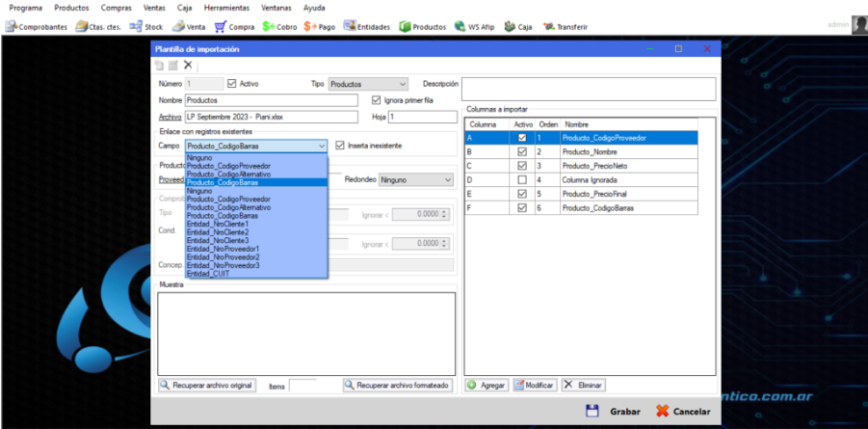Screen dimensions: 868x429
Task: Uncheck Activo for Producto_PrecioNeto row
Action: pyautogui.click(x=522, y=166)
